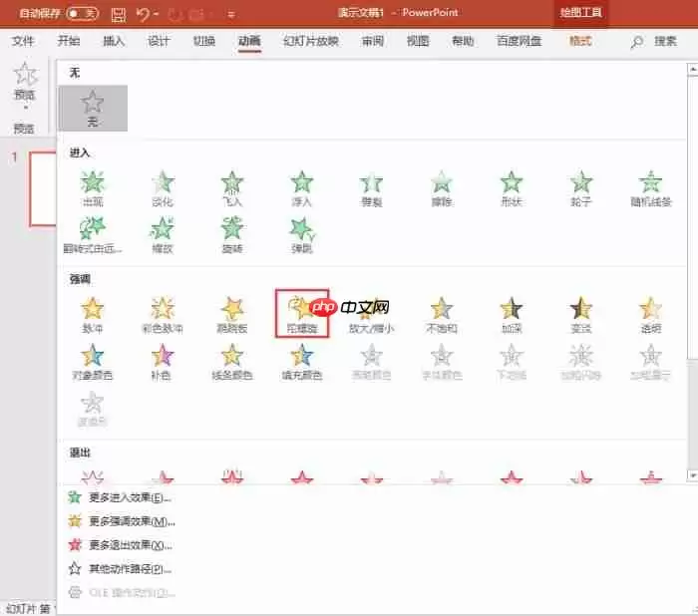Apply the 填充颜色 emphasis animation
This screenshot has width=698, height=616.
click(x=302, y=362)
